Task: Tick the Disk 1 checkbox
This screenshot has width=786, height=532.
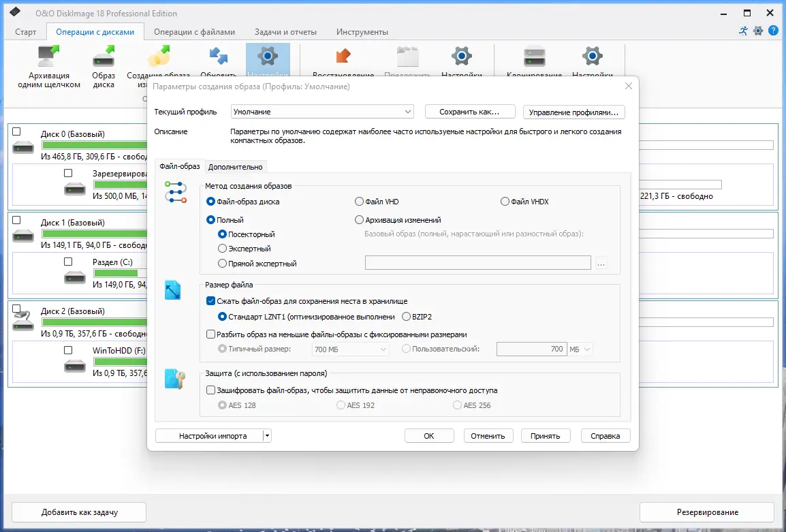Action: (16, 219)
